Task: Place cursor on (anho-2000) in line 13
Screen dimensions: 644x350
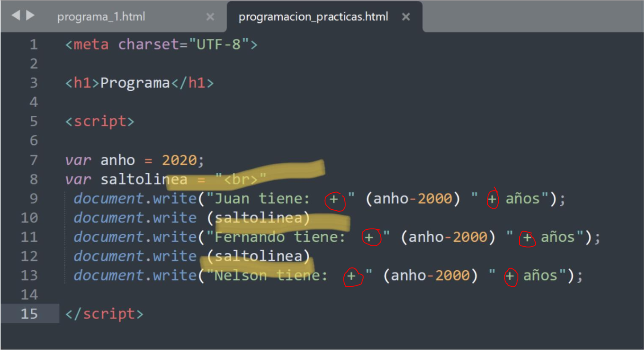Action: coord(431,275)
